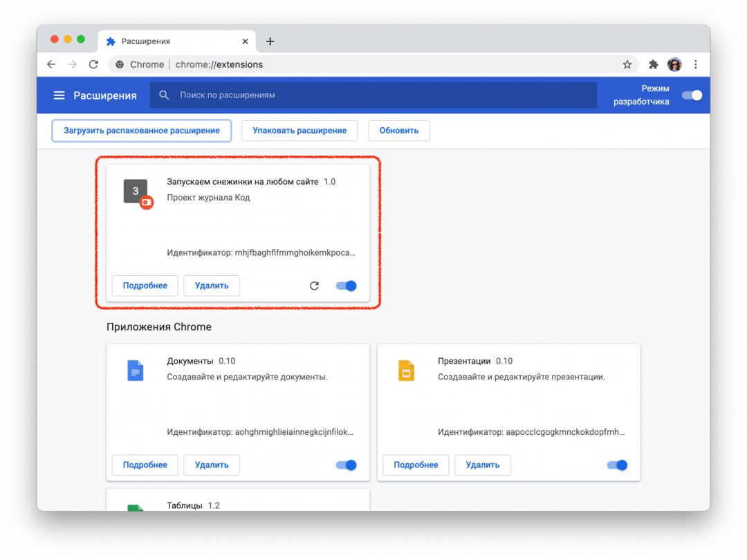Image resolution: width=747 pixels, height=560 pixels.
Task: Click the back navigation arrow
Action: pyautogui.click(x=51, y=64)
